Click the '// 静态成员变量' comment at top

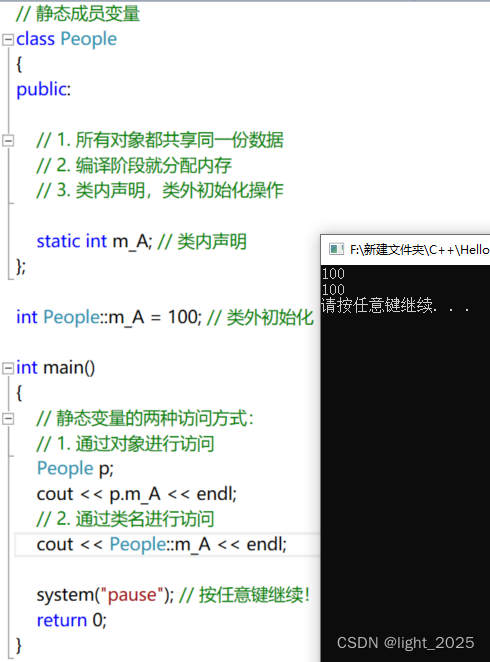click(78, 14)
